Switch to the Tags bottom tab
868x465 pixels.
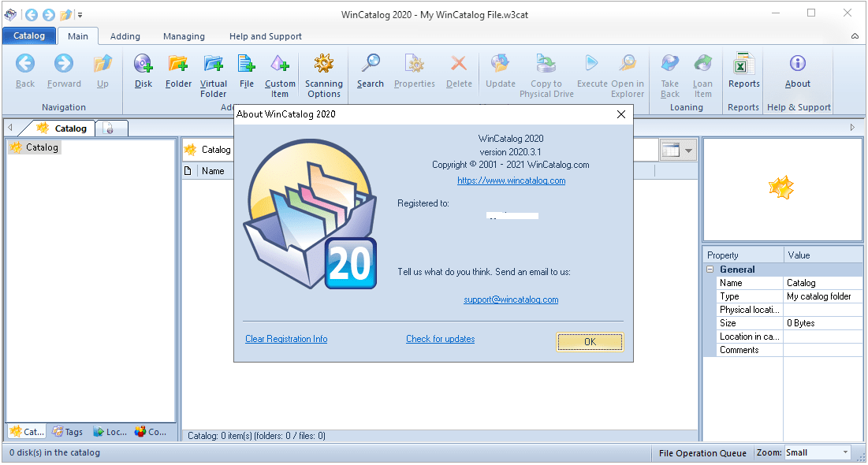pos(68,432)
